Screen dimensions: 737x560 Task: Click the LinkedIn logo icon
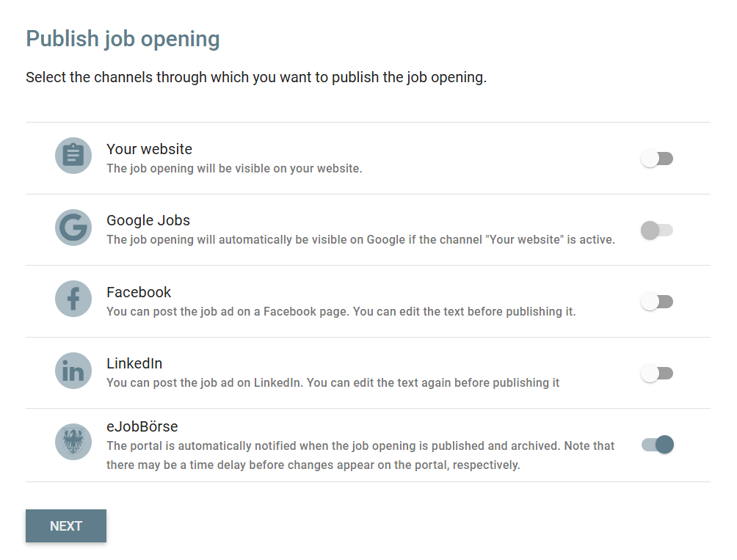73,371
